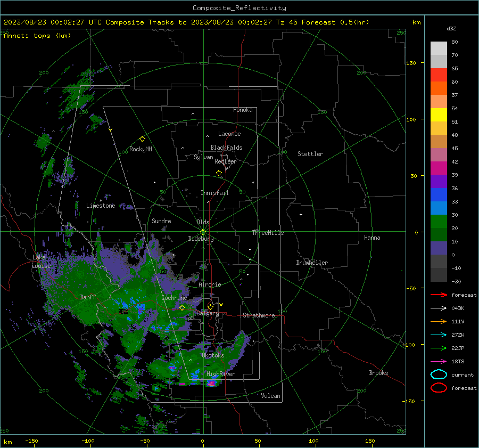This screenshot has height=448, width=479.
Task: Click the Ponoka city label
Action: (x=243, y=110)
